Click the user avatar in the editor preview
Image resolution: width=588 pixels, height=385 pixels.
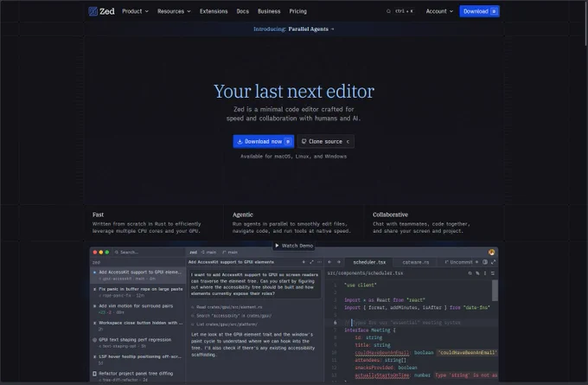pyautogui.click(x=492, y=252)
